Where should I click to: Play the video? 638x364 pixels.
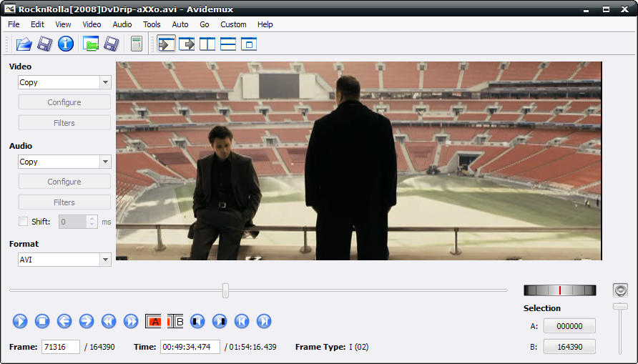[20, 321]
